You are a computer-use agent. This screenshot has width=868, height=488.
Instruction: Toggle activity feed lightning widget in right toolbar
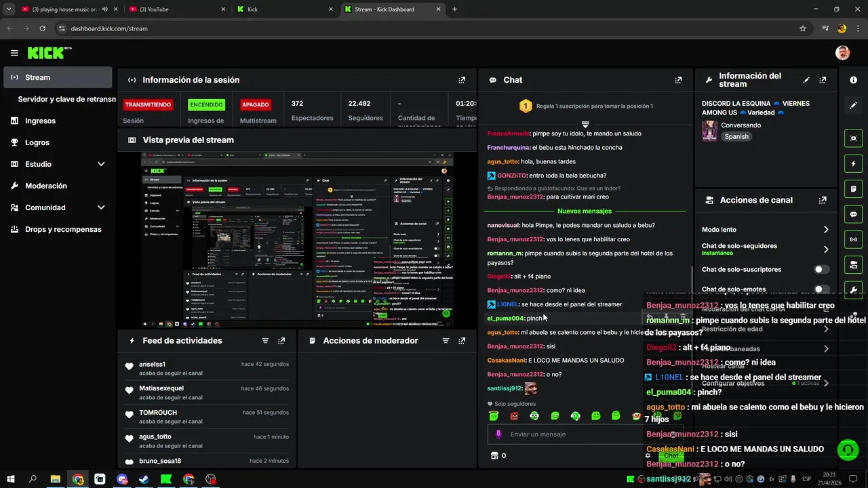point(853,163)
